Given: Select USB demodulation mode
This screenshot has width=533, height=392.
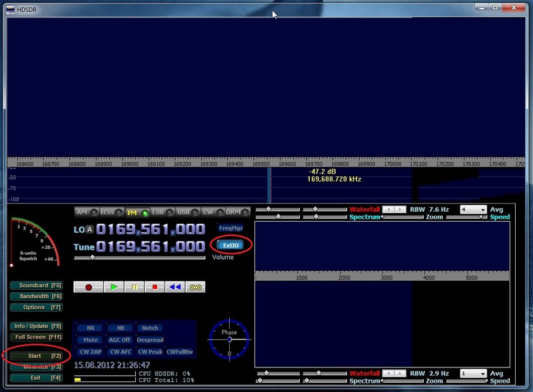Looking at the screenshot, I should pyautogui.click(x=188, y=212).
